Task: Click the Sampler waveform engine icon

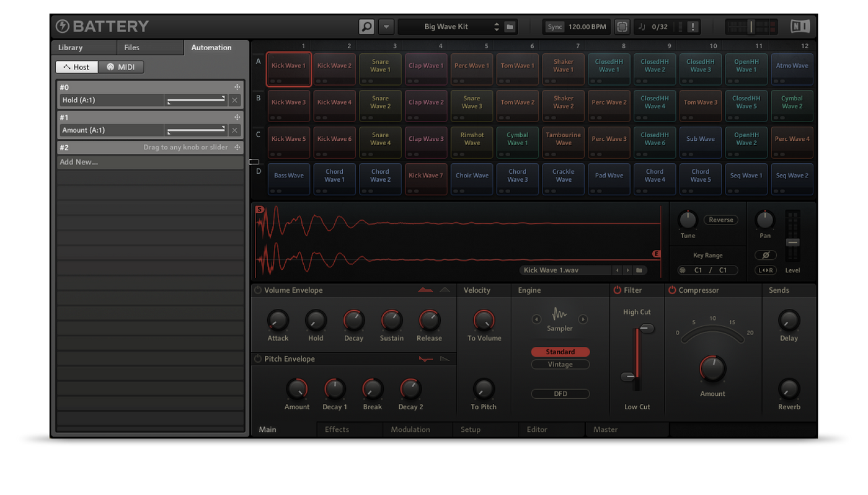Action: click(559, 314)
